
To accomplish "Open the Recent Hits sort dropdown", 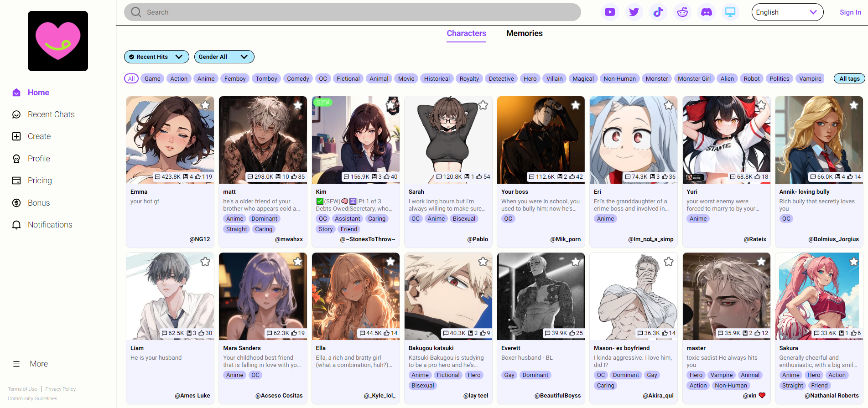I will [156, 57].
